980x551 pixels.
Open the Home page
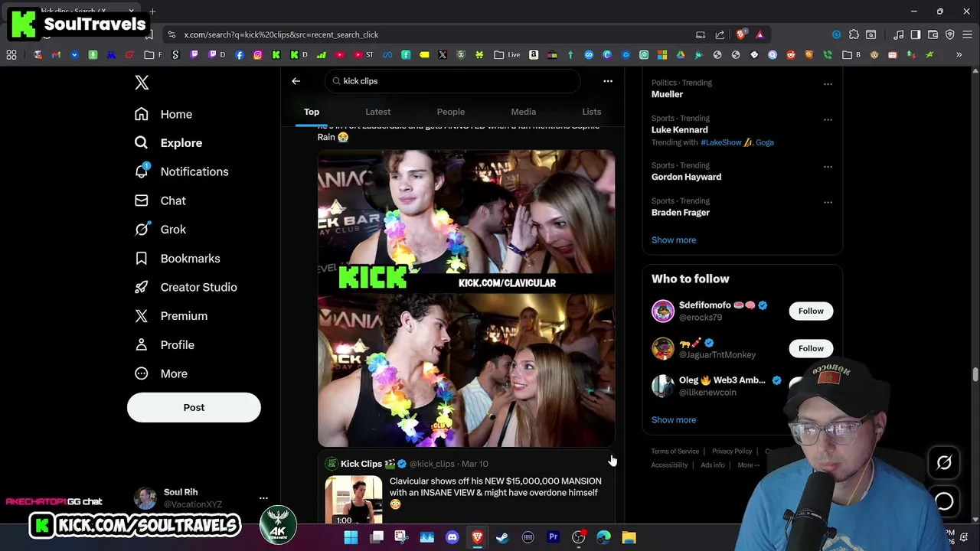[163, 114]
